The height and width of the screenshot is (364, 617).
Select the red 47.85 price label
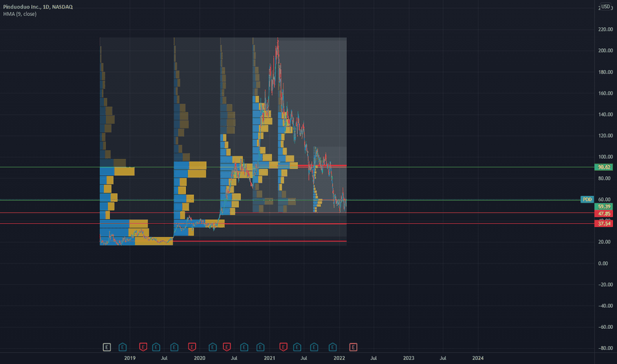pyautogui.click(x=604, y=214)
